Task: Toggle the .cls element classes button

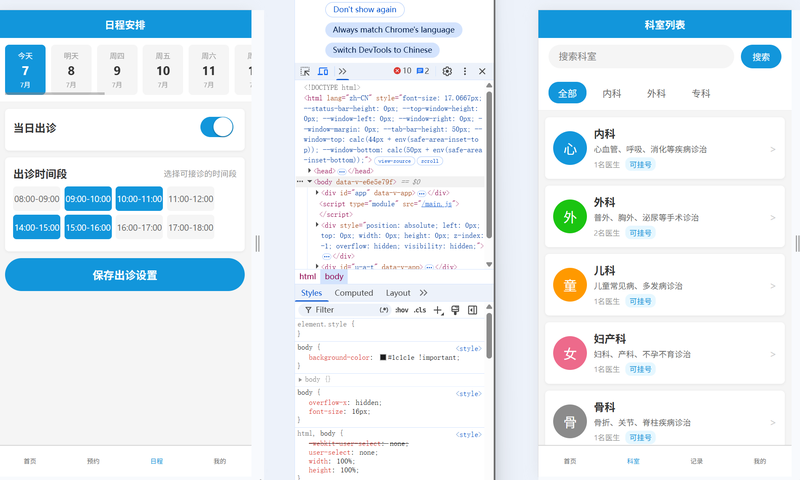Action: (x=420, y=310)
